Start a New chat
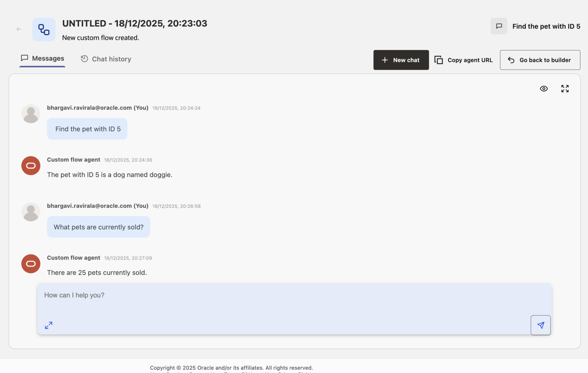588x373 pixels. click(401, 60)
